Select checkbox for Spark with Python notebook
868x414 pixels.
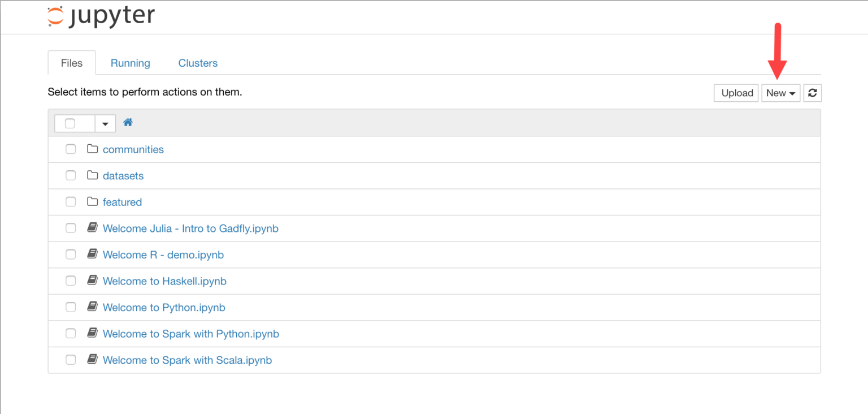71,333
